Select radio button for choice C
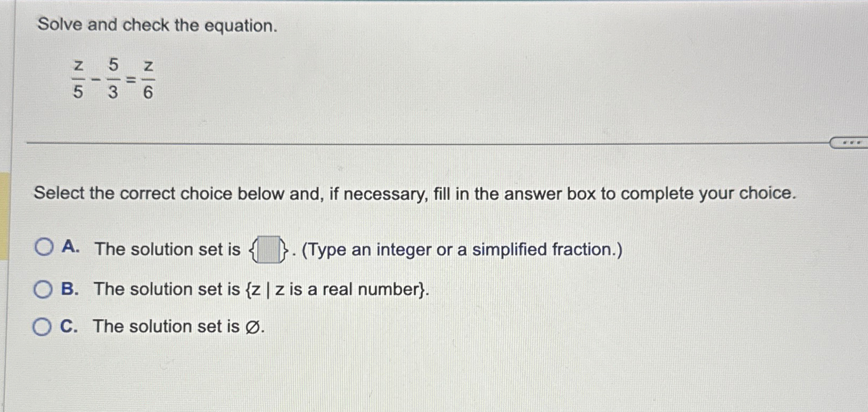868x412 pixels. coord(42,326)
